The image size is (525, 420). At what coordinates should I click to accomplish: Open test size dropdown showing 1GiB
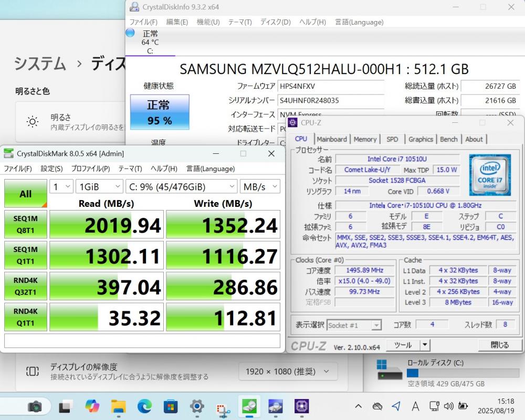(x=99, y=186)
